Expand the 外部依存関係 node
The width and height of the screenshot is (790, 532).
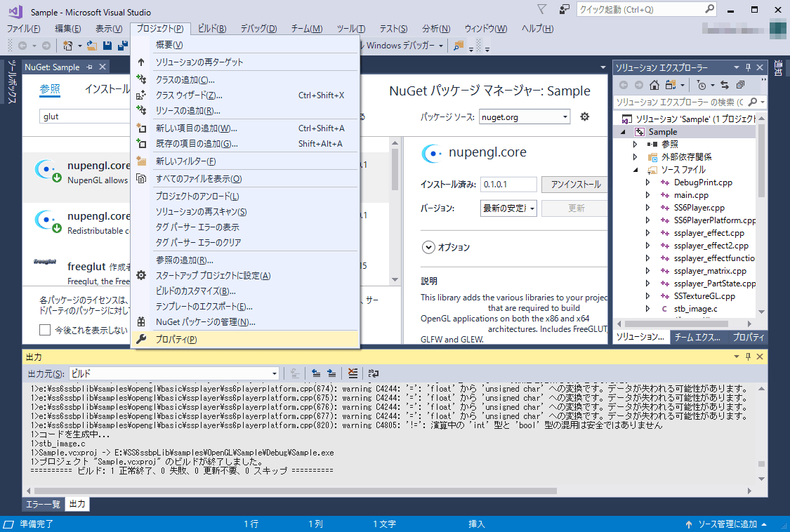(x=636, y=157)
